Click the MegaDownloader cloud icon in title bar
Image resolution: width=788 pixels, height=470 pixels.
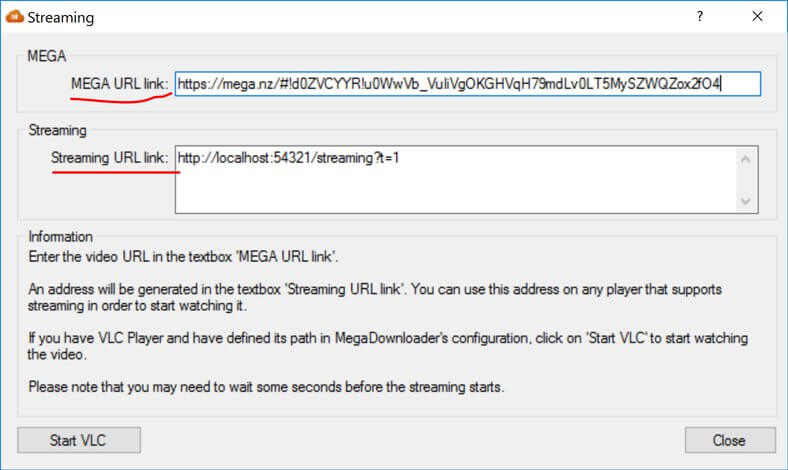click(x=15, y=17)
